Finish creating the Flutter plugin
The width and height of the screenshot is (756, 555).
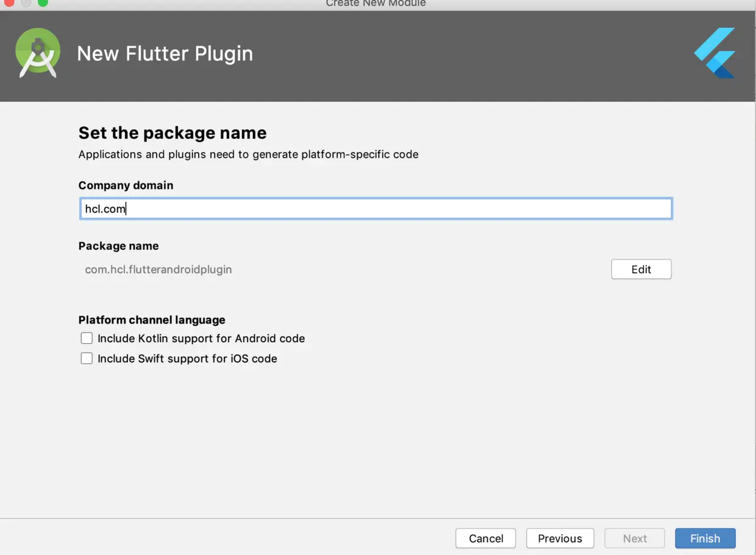(x=705, y=539)
